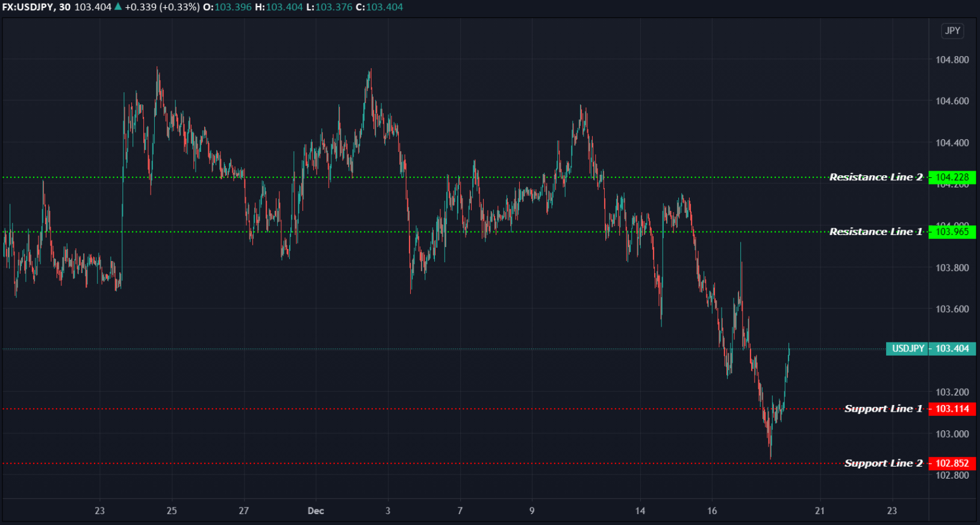Click the 21 date on time axis
This screenshot has width=980, height=525.
(820, 511)
